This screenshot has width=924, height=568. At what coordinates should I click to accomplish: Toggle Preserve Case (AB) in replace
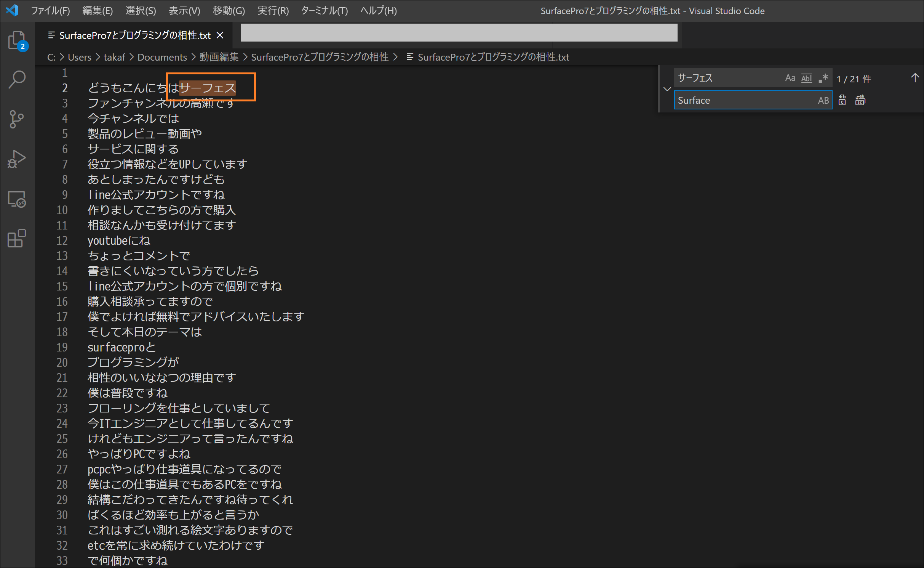point(823,100)
